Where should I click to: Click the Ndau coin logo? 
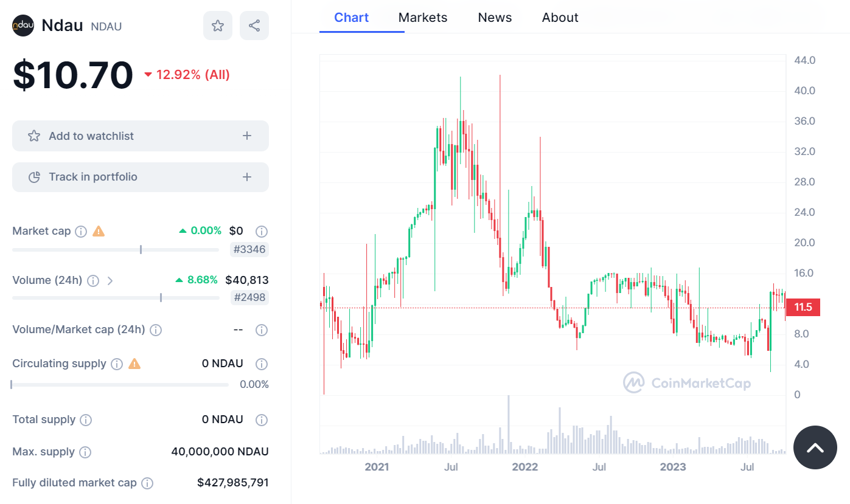[23, 26]
